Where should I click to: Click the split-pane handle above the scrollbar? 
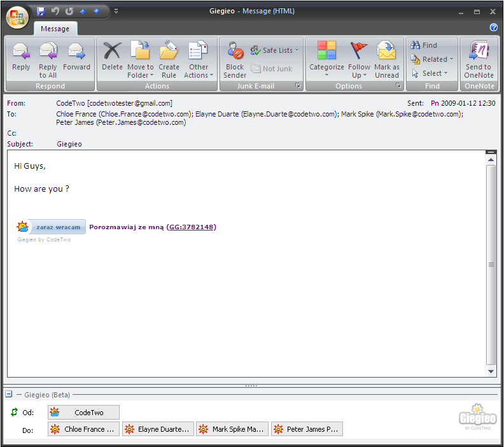point(491,152)
